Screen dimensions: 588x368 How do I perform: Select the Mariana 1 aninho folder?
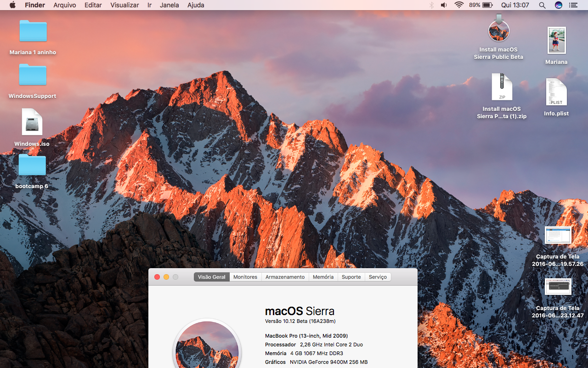(33, 38)
